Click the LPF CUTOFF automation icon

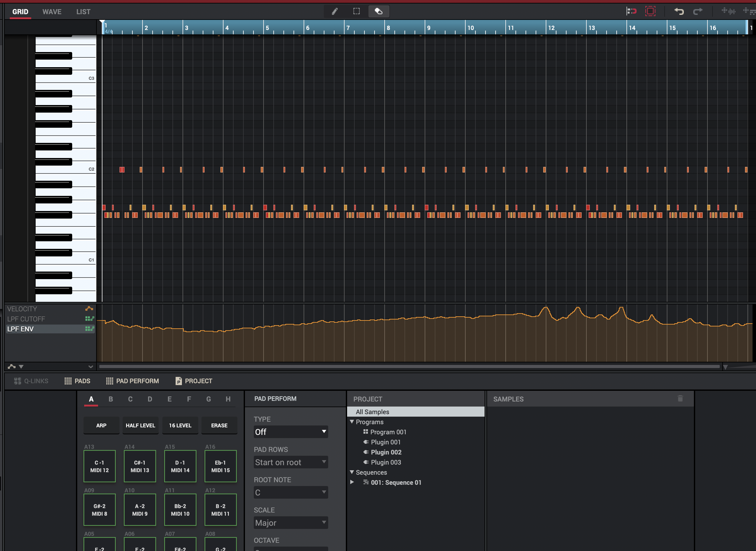89,319
